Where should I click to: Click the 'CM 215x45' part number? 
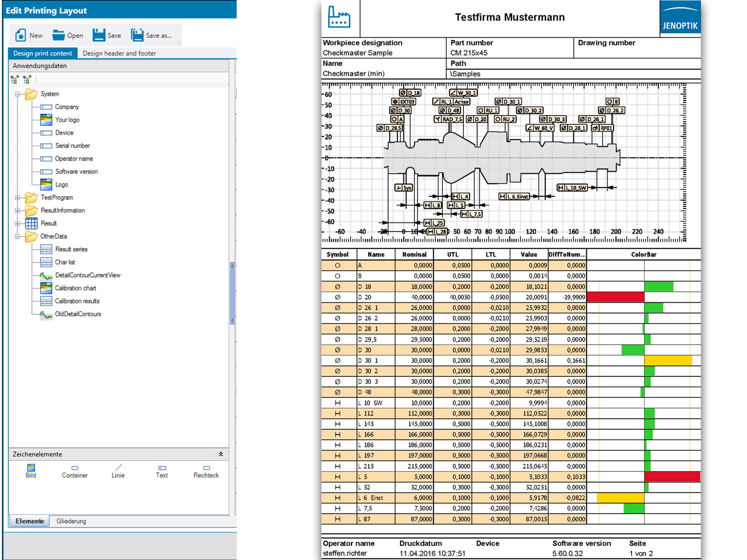pos(469,53)
